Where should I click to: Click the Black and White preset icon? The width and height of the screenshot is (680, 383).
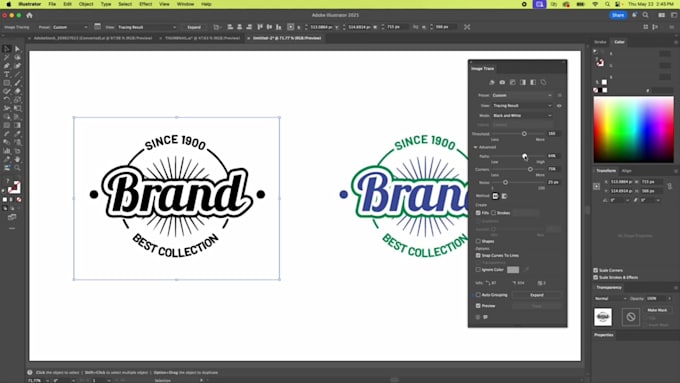(x=533, y=82)
